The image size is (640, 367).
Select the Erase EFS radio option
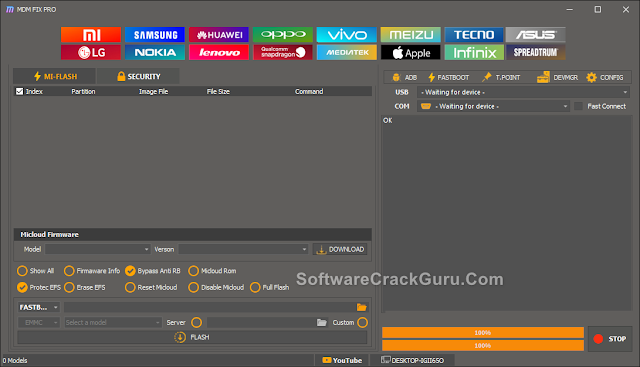[x=85, y=287]
